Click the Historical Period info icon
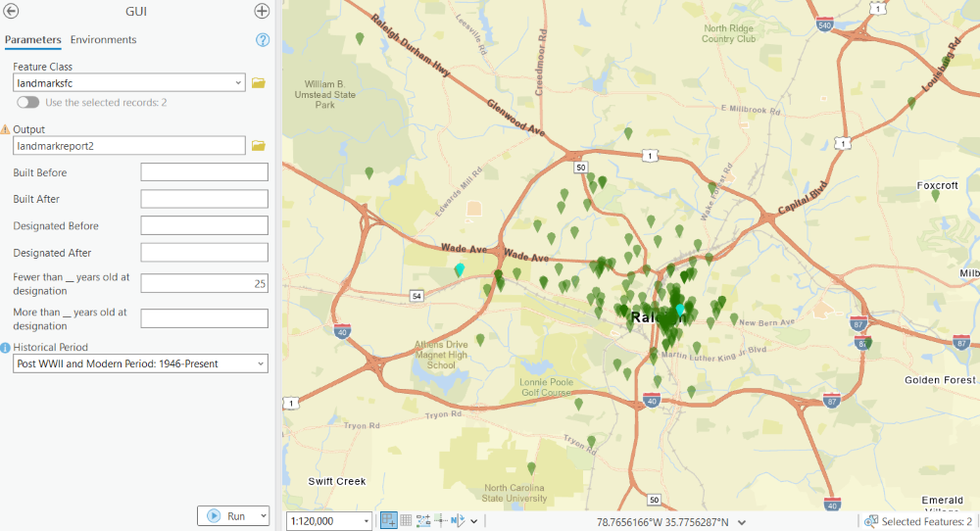The height and width of the screenshot is (531, 980). pyautogui.click(x=6, y=348)
